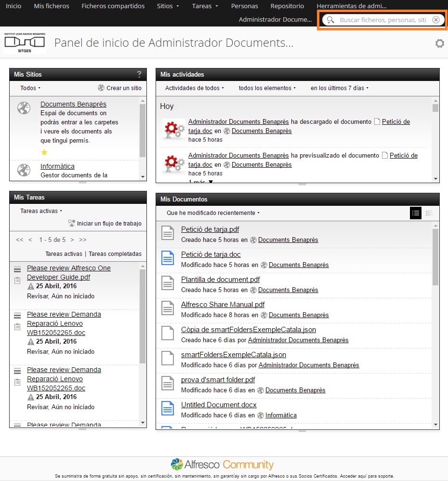Click Crear un sitio
This screenshot has height=481, width=448.
point(119,88)
